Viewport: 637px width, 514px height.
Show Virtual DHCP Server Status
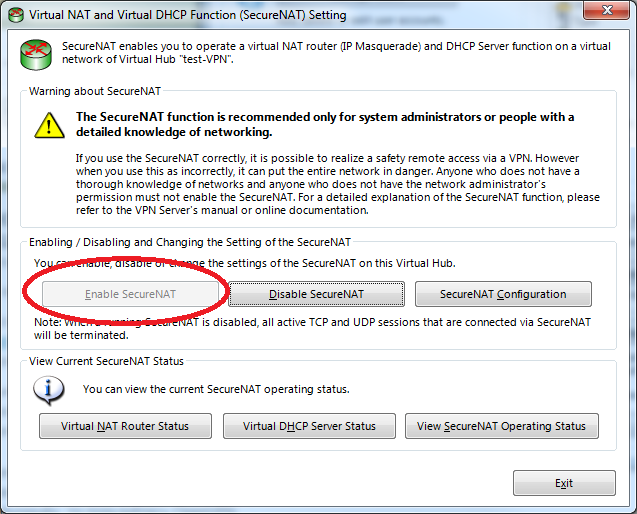coord(309,426)
